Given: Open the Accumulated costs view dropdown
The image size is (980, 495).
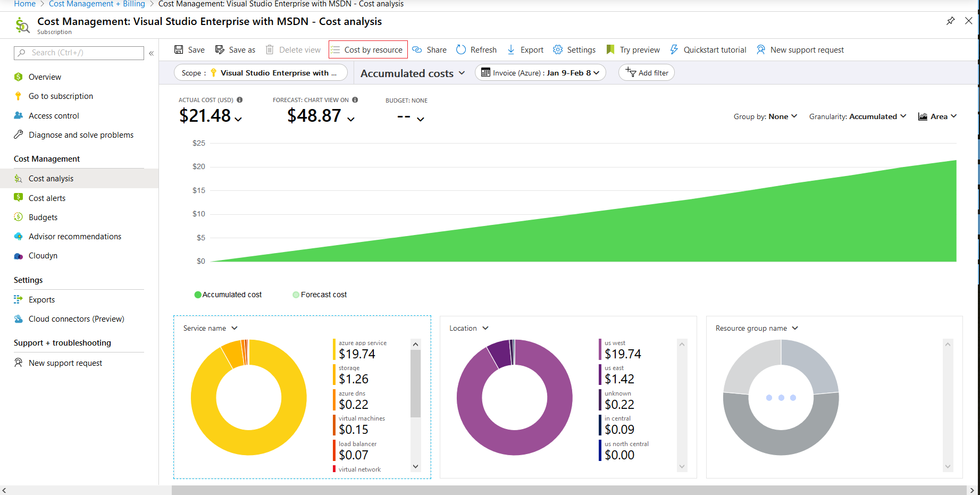Looking at the screenshot, I should pos(413,73).
